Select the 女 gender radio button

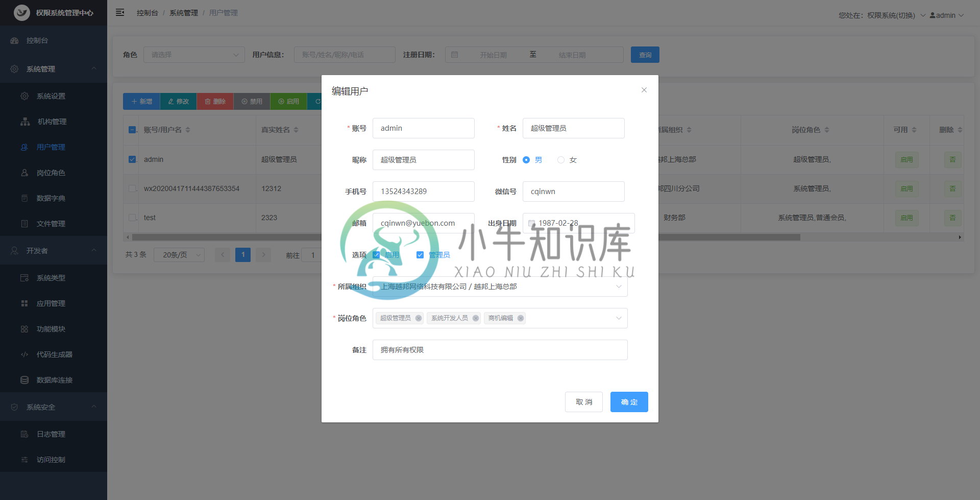pos(561,160)
